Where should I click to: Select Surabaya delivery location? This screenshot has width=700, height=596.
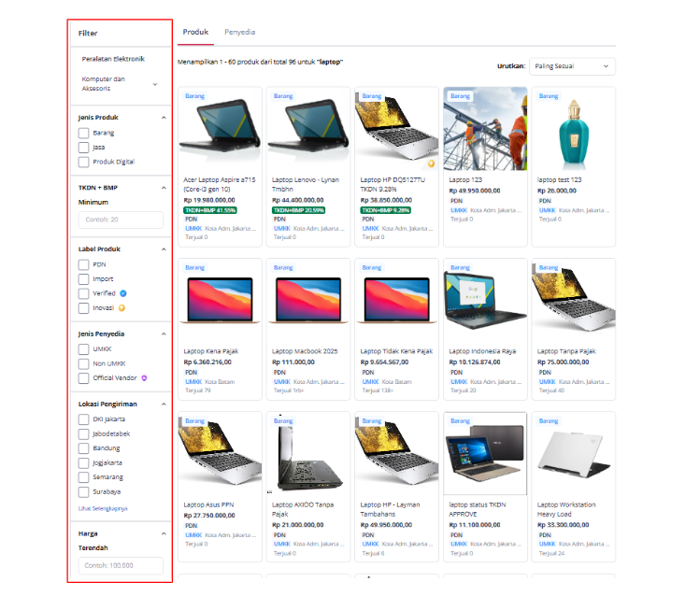pos(83,492)
